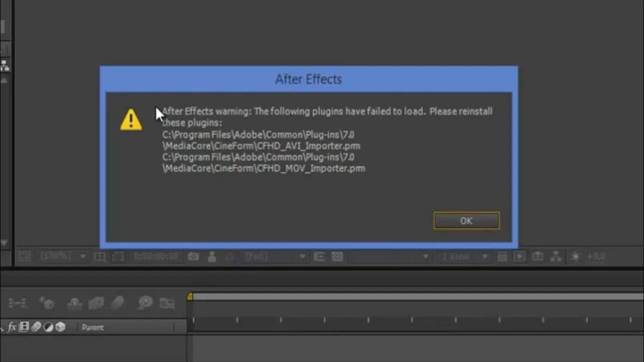Click the Brainstorm icon in timeline
Viewport: 644px width, 362px height.
pyautogui.click(x=145, y=303)
